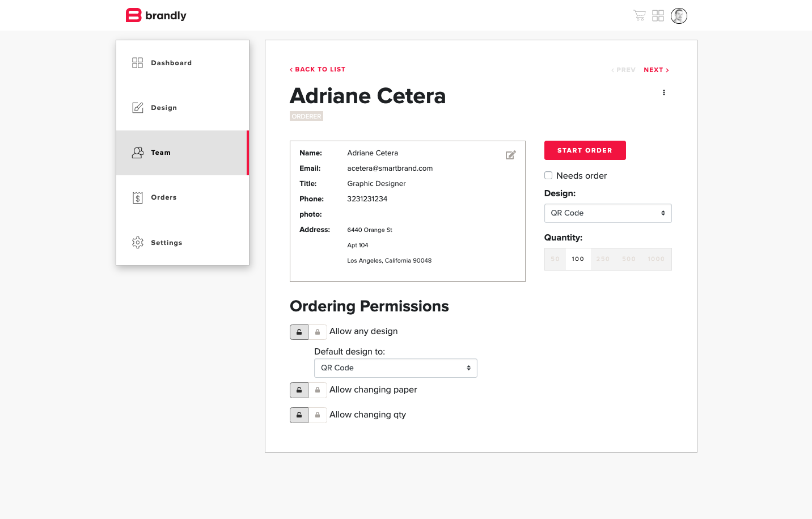Click the apps grid icon in header
This screenshot has height=519, width=812.
[658, 16]
